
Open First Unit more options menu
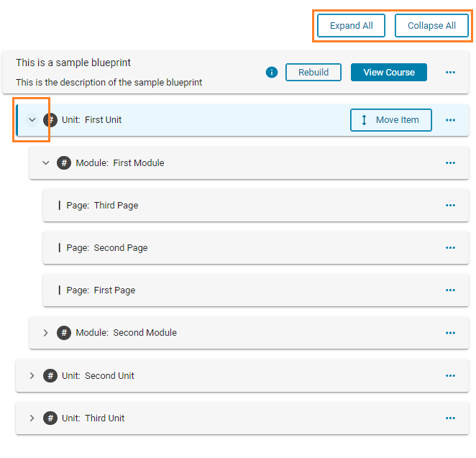[x=451, y=120]
